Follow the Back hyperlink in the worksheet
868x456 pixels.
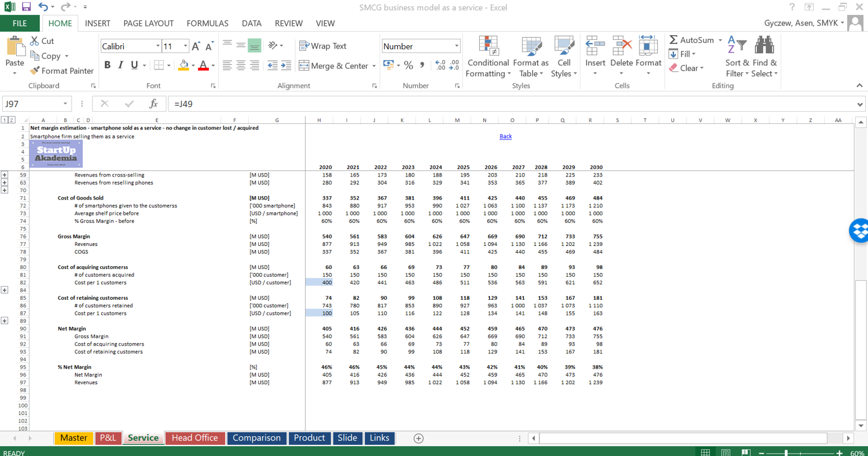click(x=505, y=136)
